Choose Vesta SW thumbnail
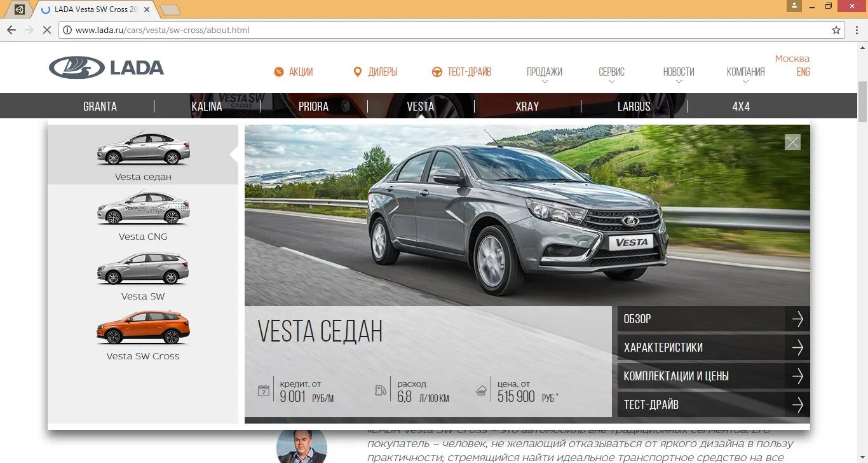This screenshot has height=463, width=868. [x=143, y=275]
